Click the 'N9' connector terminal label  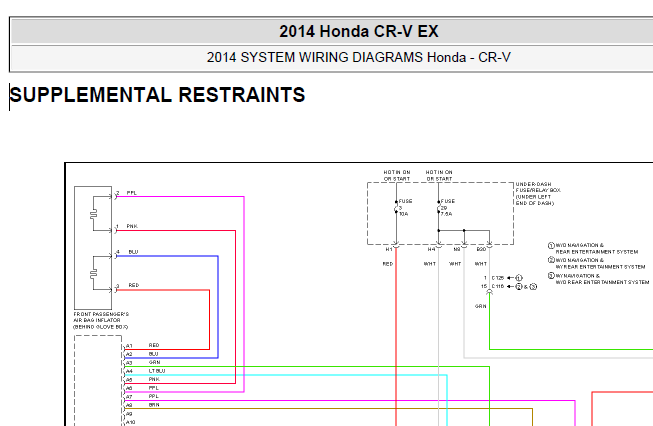tap(456, 249)
